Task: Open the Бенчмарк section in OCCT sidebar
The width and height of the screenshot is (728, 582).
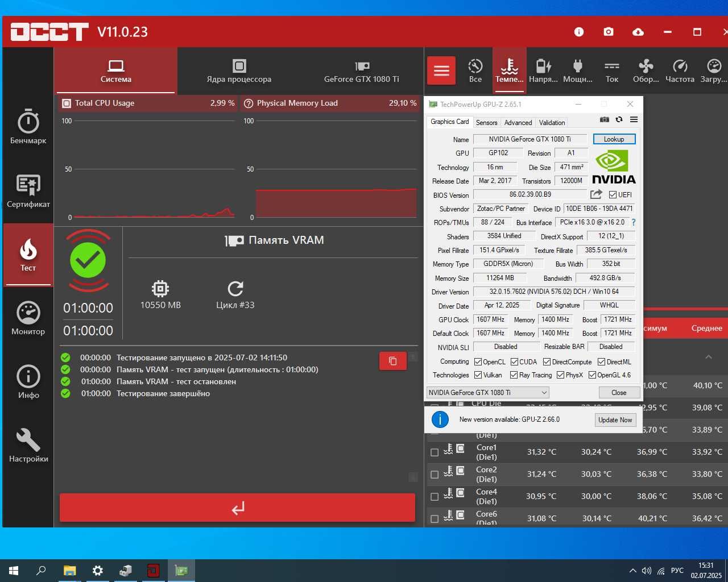Action: click(x=28, y=126)
